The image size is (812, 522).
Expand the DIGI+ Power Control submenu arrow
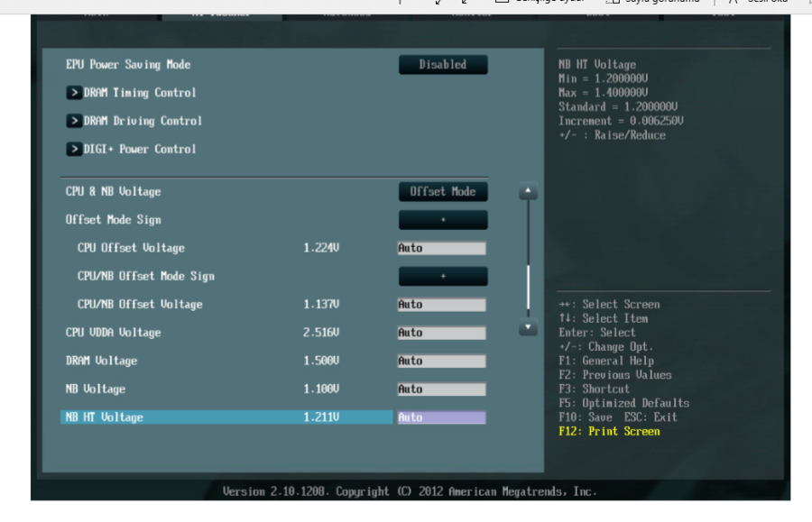coord(74,149)
